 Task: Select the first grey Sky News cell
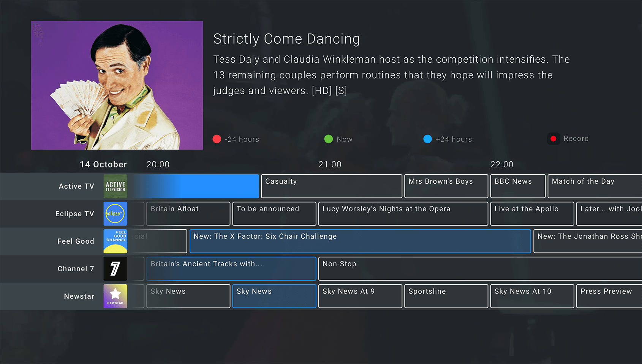coord(188,296)
